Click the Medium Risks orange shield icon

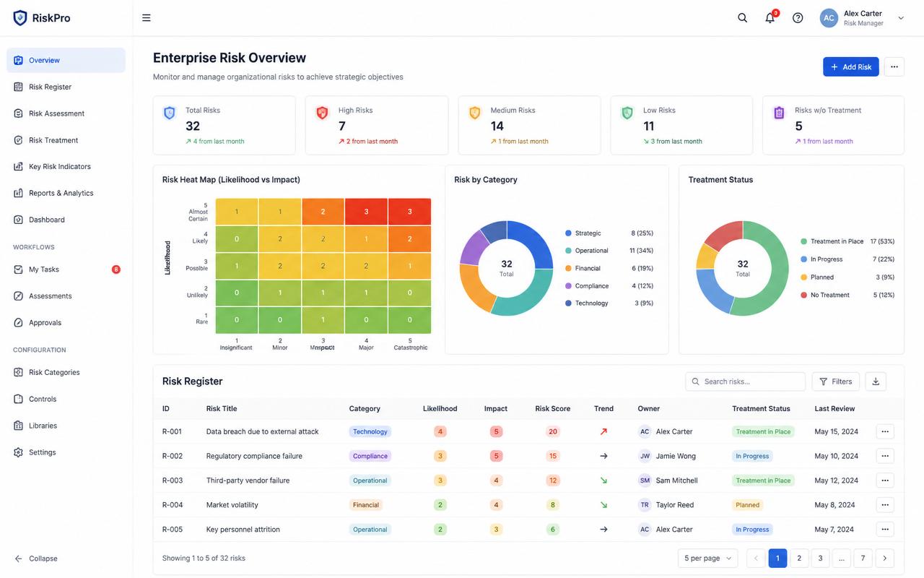pyautogui.click(x=474, y=113)
